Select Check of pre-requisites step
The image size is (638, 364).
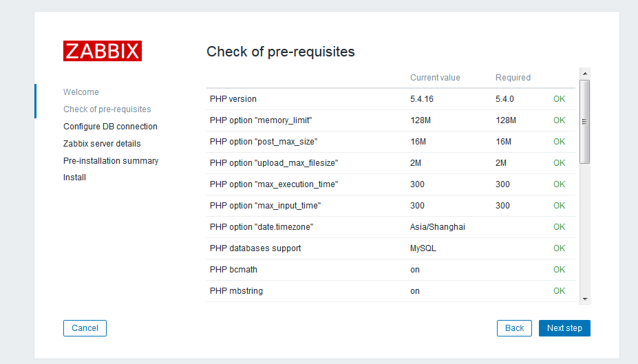[107, 109]
